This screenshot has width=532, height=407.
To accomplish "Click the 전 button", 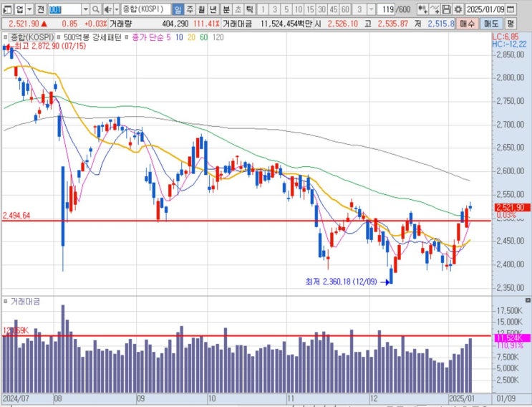I will pyautogui.click(x=41, y=9).
